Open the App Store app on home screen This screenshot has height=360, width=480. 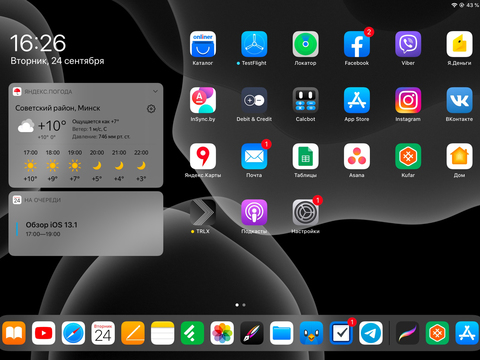(357, 100)
